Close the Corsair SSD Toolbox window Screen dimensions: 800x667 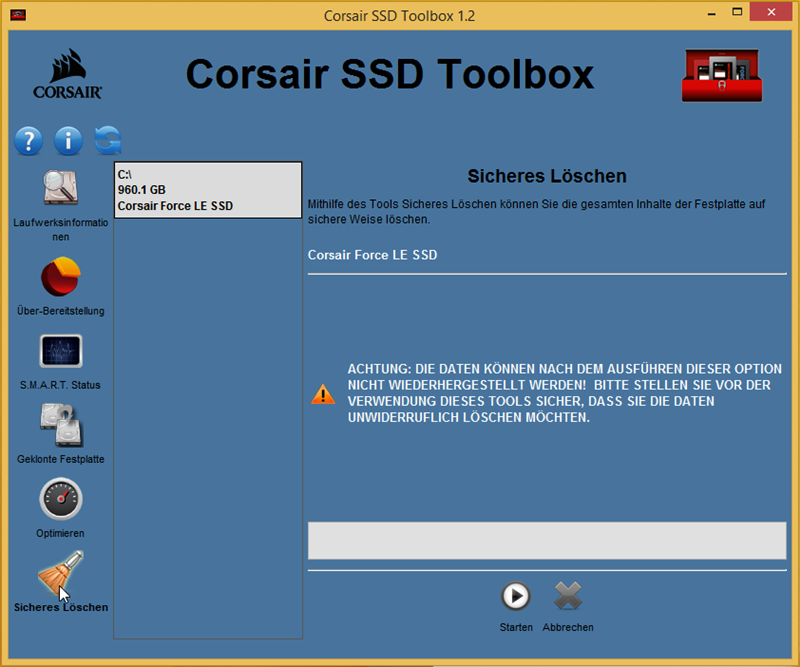771,12
